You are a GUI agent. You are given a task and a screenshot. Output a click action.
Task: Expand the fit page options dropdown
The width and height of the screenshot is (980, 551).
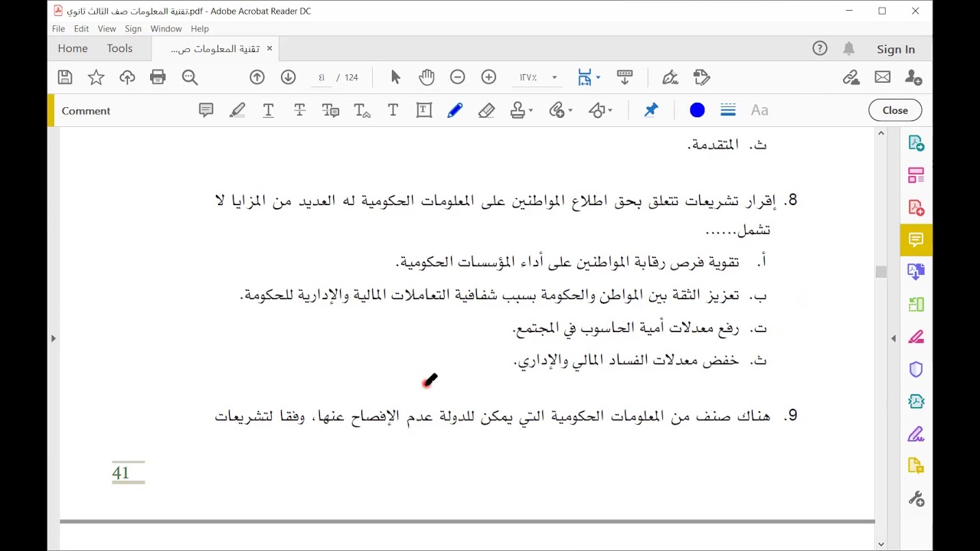[598, 77]
